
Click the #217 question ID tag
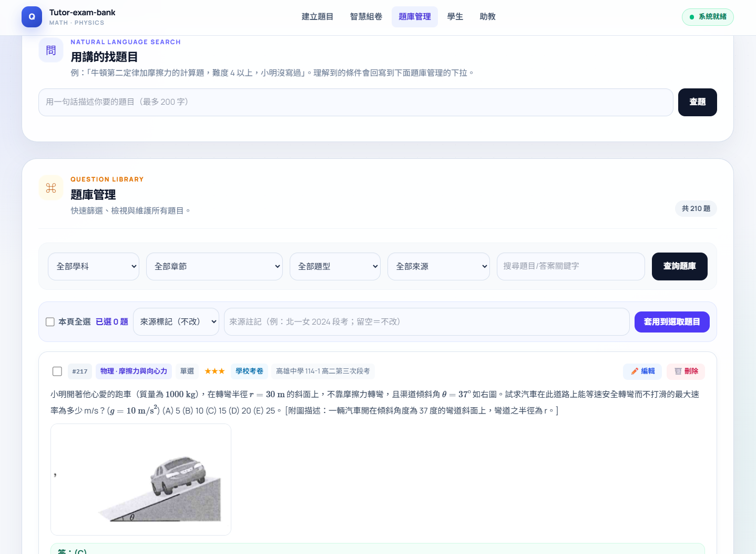[80, 371]
